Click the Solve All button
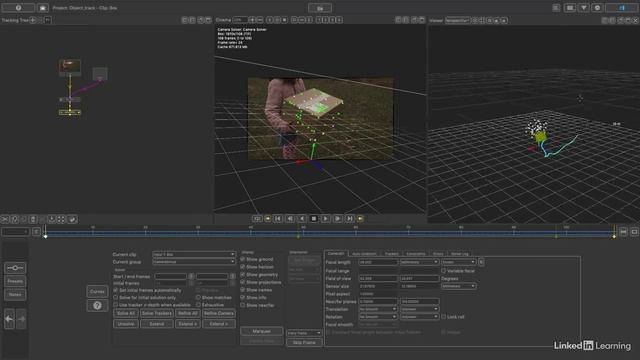640x360 pixels. [x=126, y=313]
